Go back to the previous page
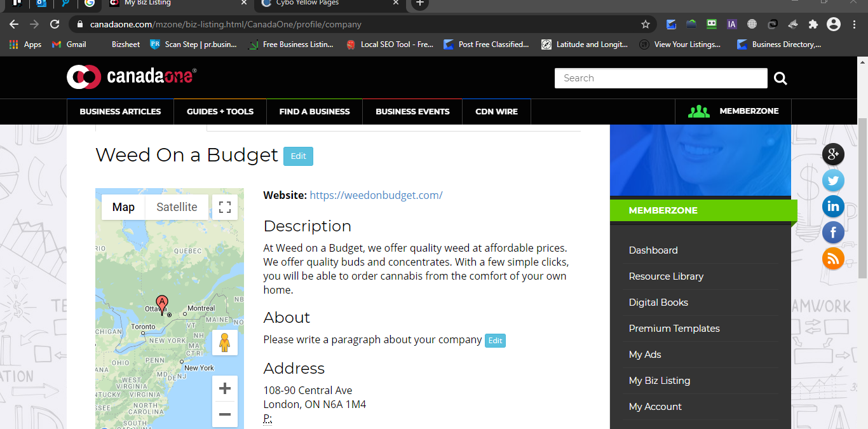This screenshot has width=868, height=429. (x=15, y=24)
